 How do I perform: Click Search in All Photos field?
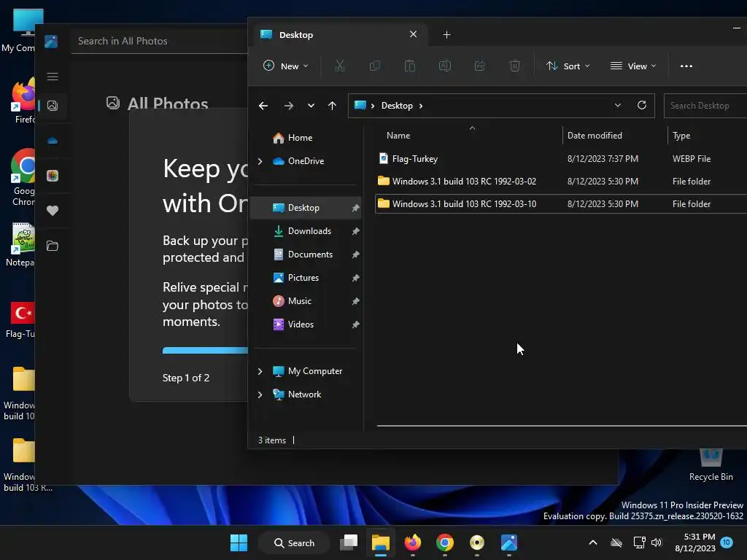[x=159, y=41]
